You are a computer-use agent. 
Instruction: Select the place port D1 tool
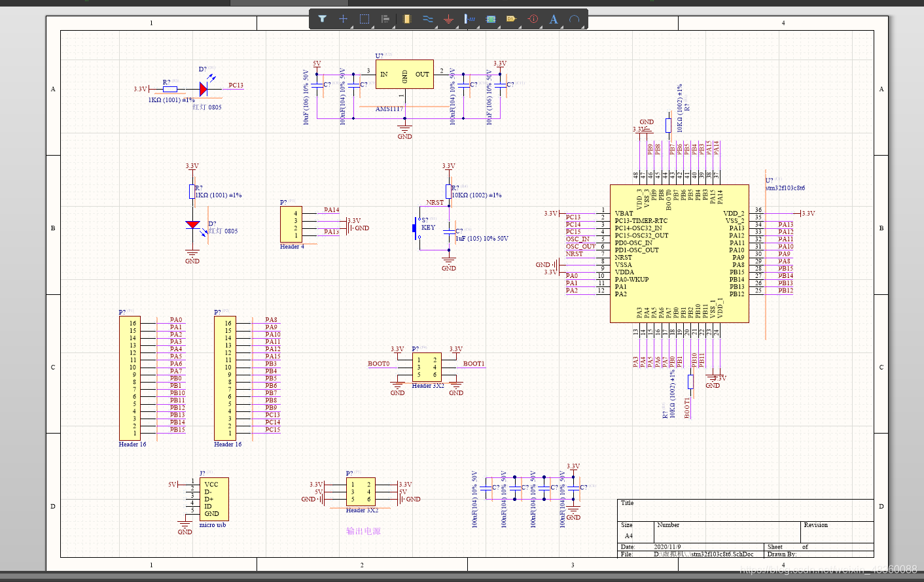click(511, 19)
